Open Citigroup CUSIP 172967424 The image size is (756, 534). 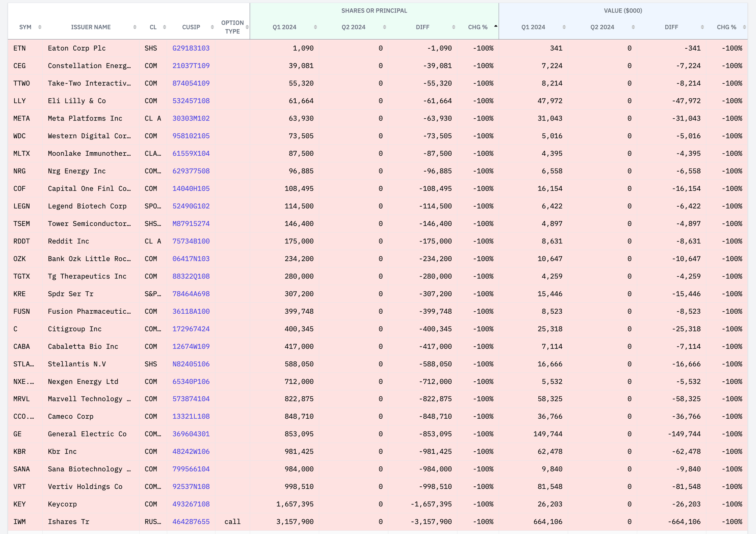click(191, 329)
